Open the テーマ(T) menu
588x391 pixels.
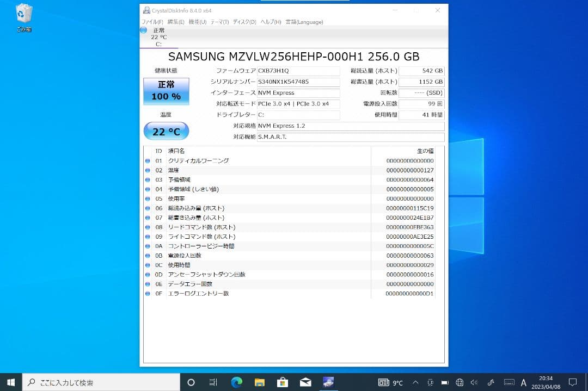[x=219, y=22]
